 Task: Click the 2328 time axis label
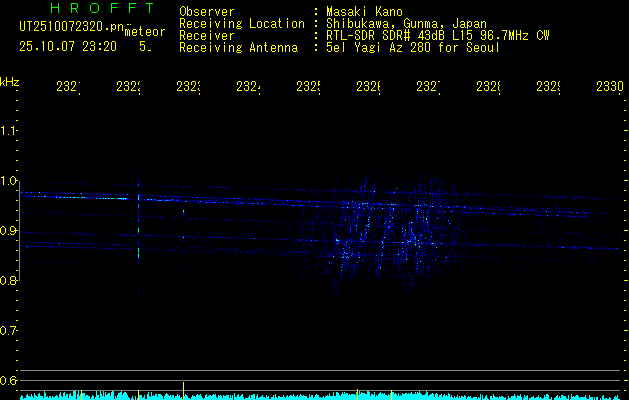click(x=488, y=87)
